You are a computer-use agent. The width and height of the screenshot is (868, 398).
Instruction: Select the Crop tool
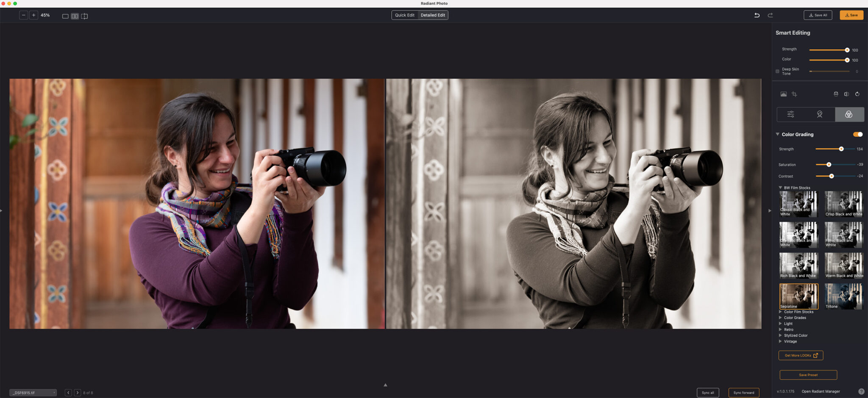point(795,94)
